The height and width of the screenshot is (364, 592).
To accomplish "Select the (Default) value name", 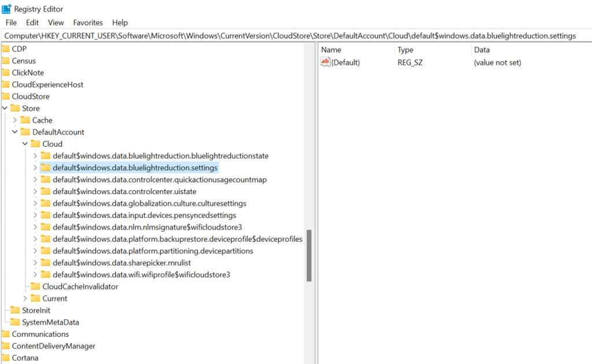I will (x=346, y=62).
